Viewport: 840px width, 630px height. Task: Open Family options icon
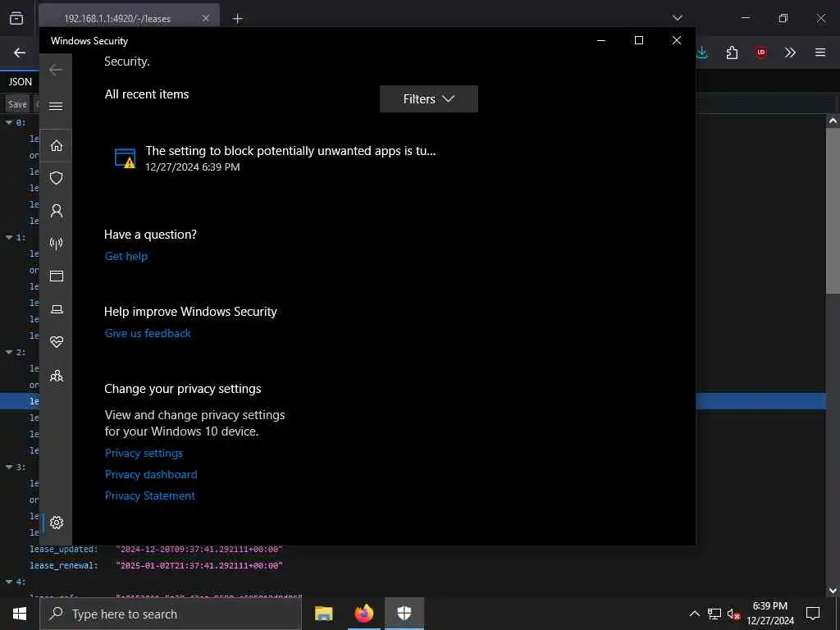57,376
